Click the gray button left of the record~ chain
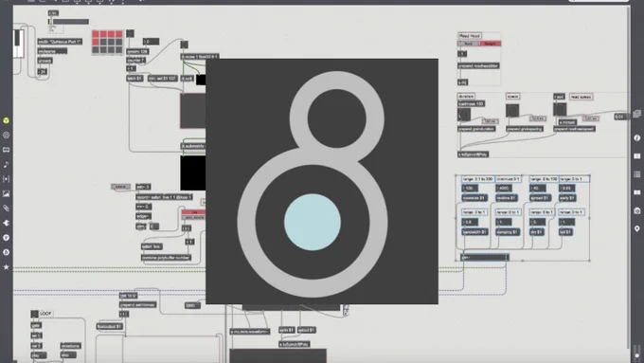Image resolution: width=644 pixels, height=363 pixels. pyautogui.click(x=121, y=187)
